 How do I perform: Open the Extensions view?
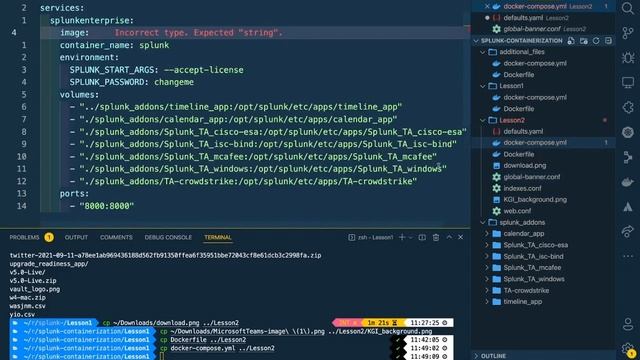coord(628,107)
